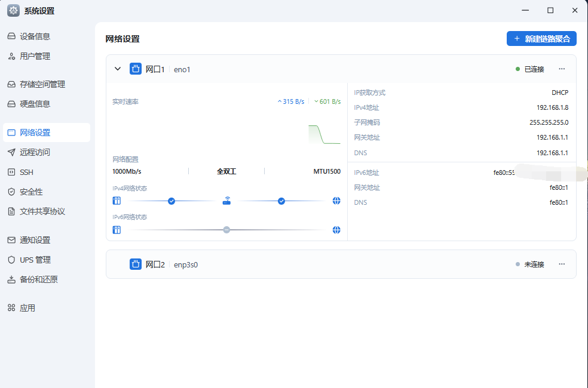The height and width of the screenshot is (388, 588).
Task: Open 设备信息 section
Action: 47,36
